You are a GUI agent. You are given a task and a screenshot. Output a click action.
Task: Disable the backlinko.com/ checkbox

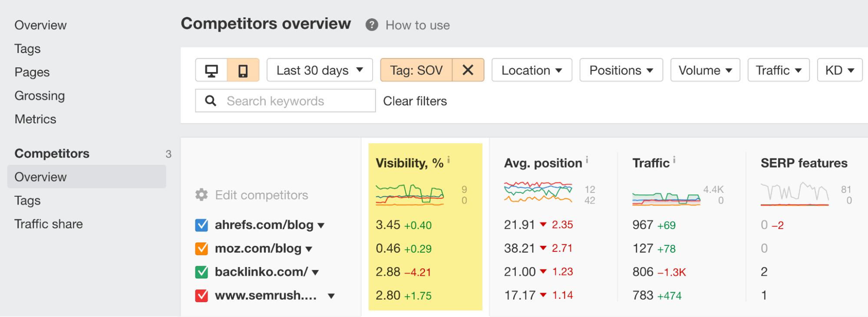(201, 272)
